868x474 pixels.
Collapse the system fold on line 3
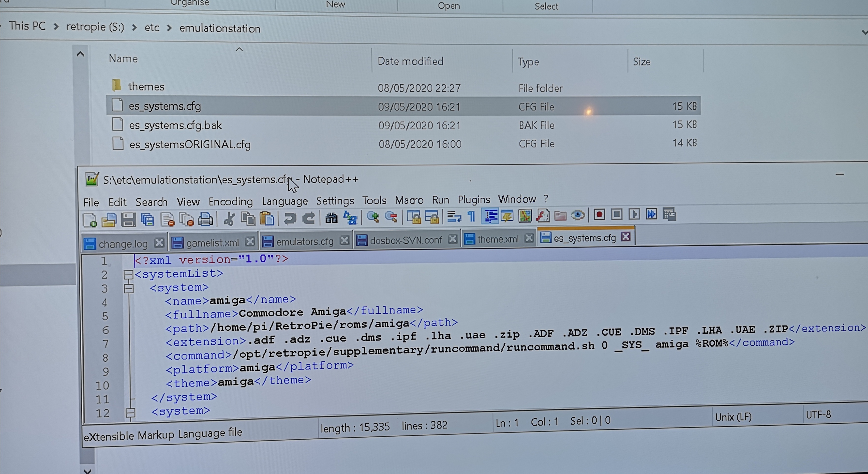pos(128,289)
